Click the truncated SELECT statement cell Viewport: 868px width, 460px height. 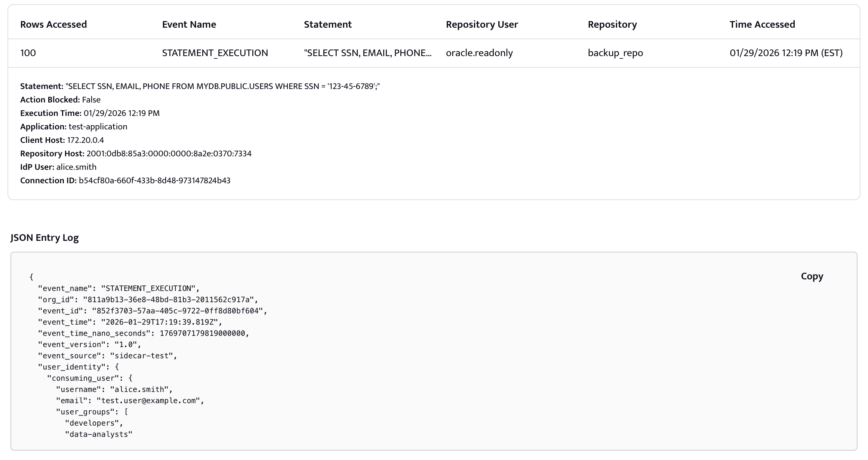point(367,53)
